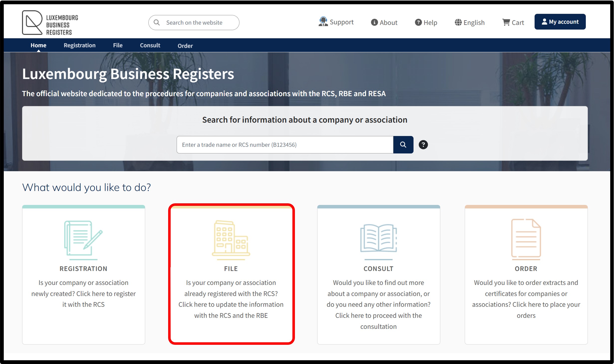Click the blue company search magnifier button
Viewport: 614px width, 364px height.
[x=403, y=145]
